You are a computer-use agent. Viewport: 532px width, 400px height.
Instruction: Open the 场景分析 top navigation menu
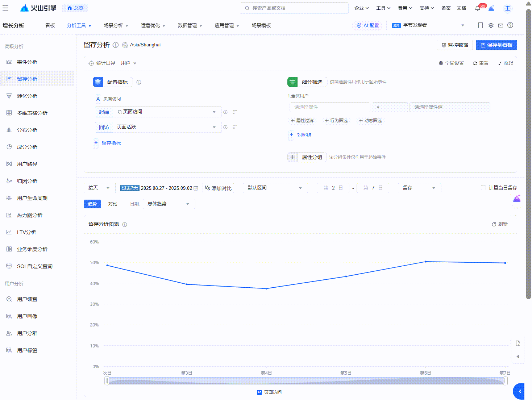(x=116, y=25)
